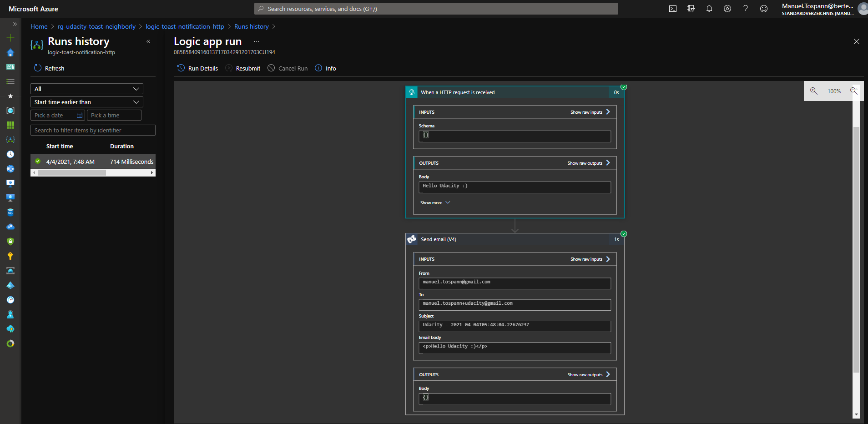
Task: Show raw inputs for HTTP request trigger
Action: point(590,112)
